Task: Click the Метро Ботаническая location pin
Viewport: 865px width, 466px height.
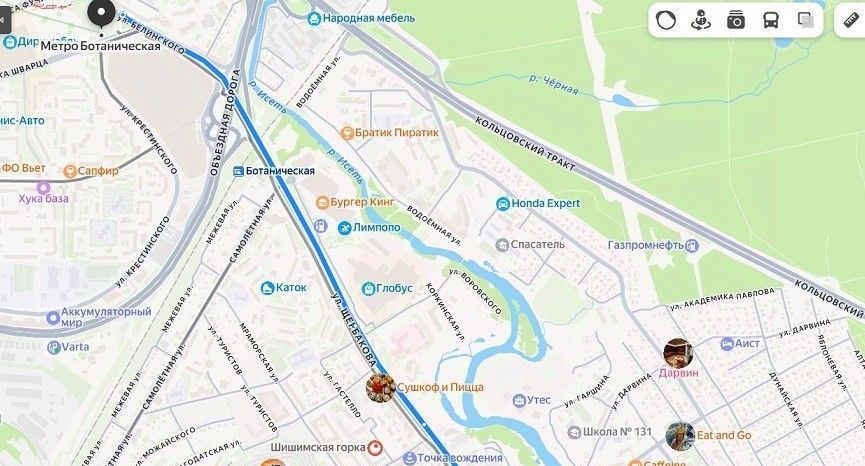Action: tap(101, 14)
